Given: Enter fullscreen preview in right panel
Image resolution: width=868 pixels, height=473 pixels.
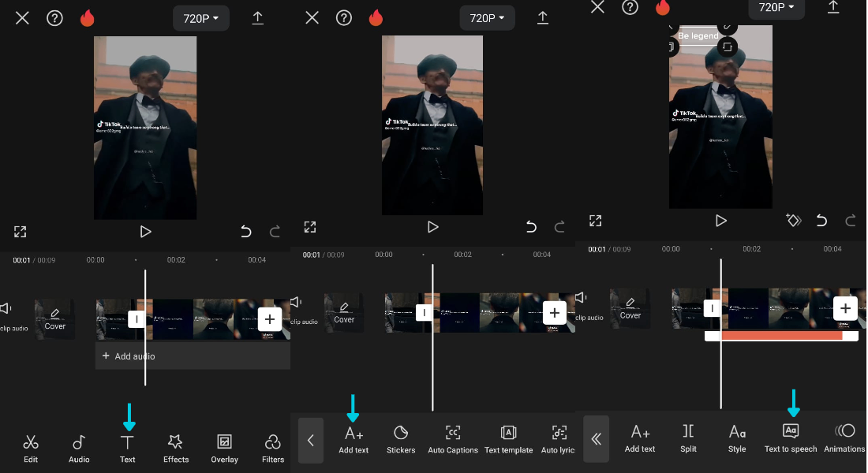Looking at the screenshot, I should click(x=595, y=221).
